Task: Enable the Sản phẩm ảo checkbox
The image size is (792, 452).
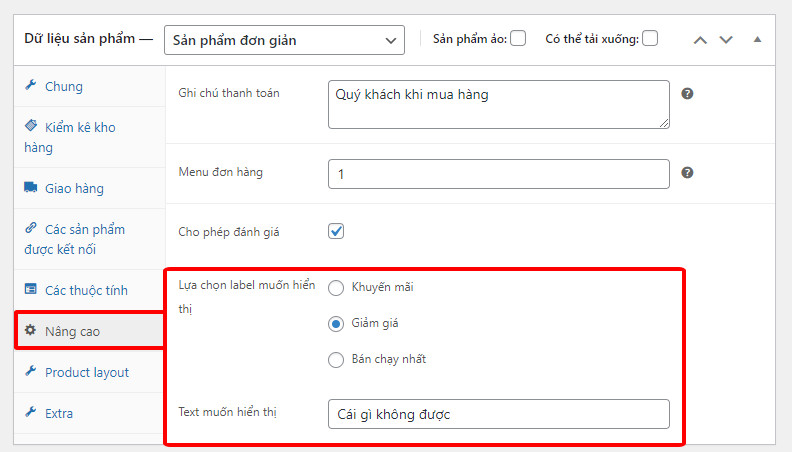Action: point(518,38)
